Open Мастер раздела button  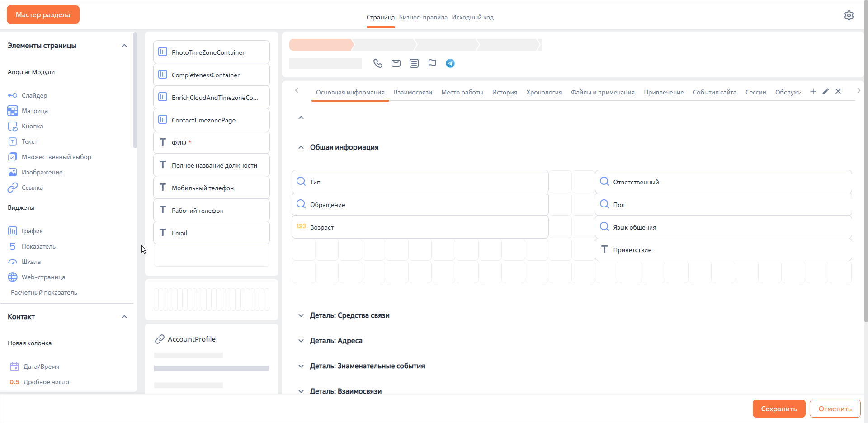(43, 14)
